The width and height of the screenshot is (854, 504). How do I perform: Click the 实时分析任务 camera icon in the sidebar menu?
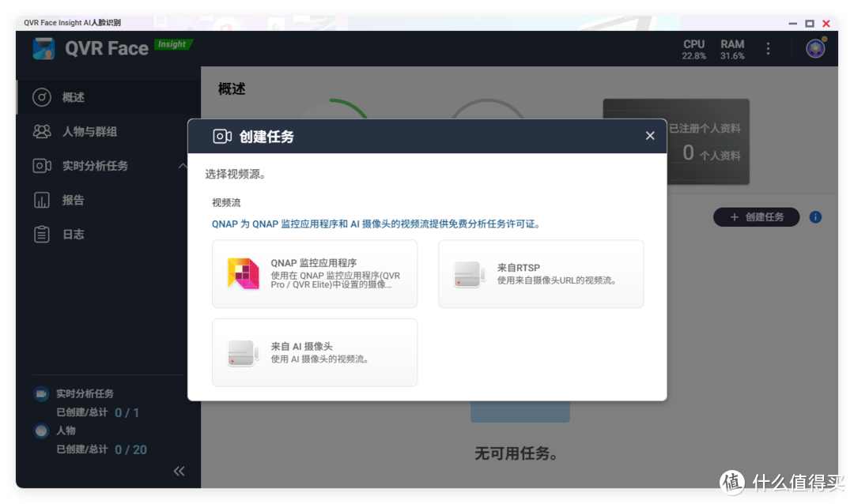coord(42,165)
